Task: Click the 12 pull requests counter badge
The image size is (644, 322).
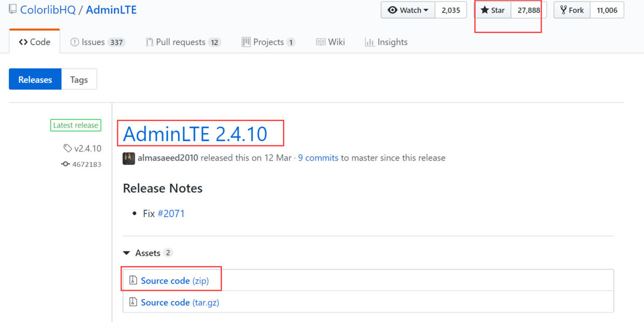Action: pos(214,43)
